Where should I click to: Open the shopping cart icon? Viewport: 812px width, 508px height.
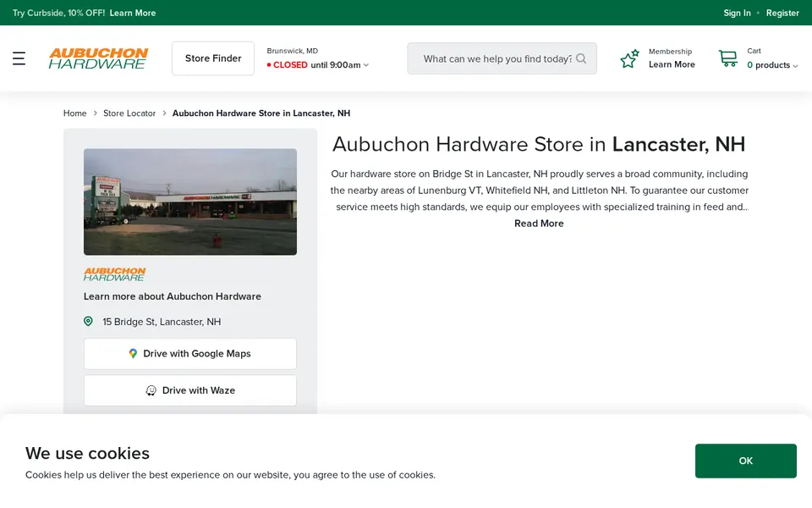pos(727,58)
